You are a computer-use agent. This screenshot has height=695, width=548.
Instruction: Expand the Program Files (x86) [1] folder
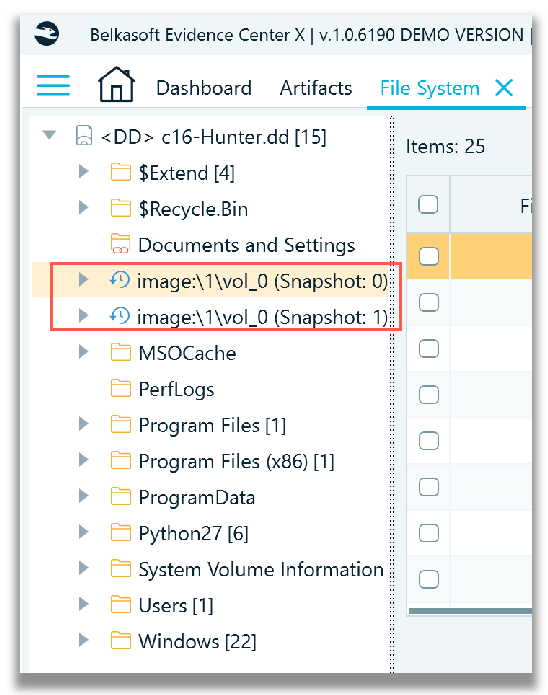point(83,460)
